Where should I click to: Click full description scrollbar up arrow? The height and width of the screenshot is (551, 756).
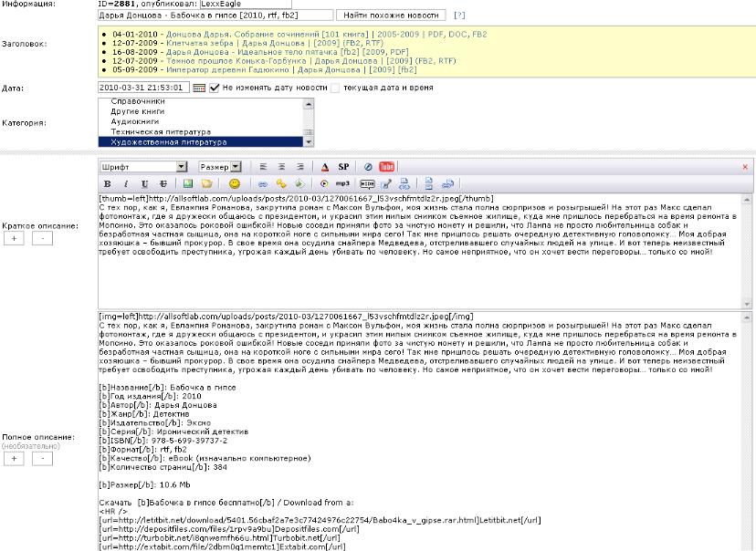coord(747,317)
